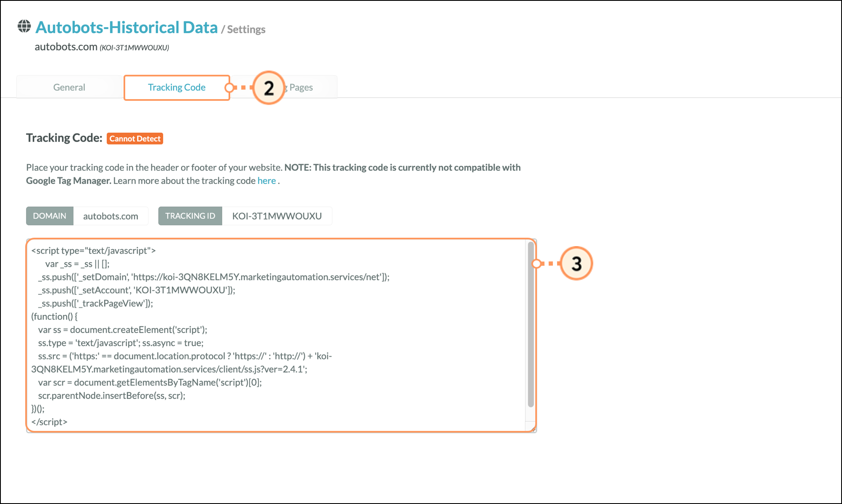Click the text area resize handle corner

coord(533,429)
